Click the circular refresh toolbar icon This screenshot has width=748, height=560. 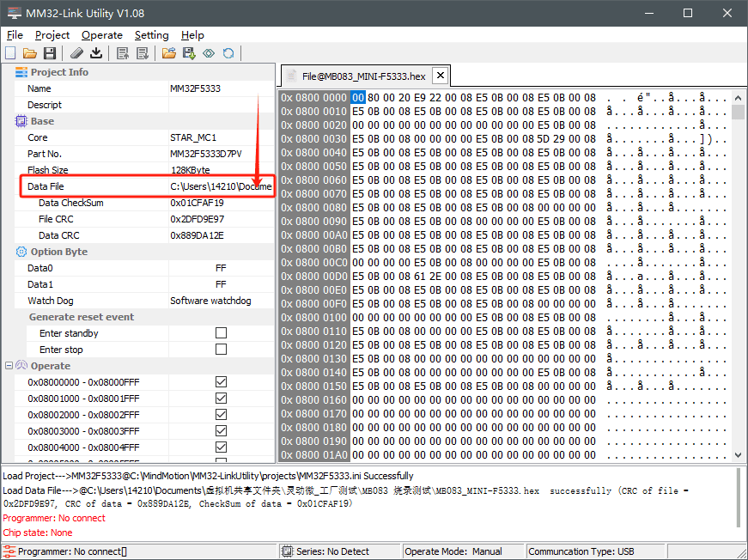click(228, 53)
